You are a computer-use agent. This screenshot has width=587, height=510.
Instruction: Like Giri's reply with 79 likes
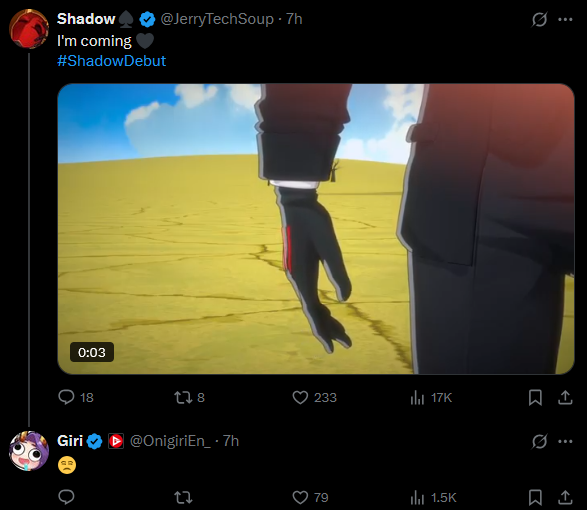[300, 497]
